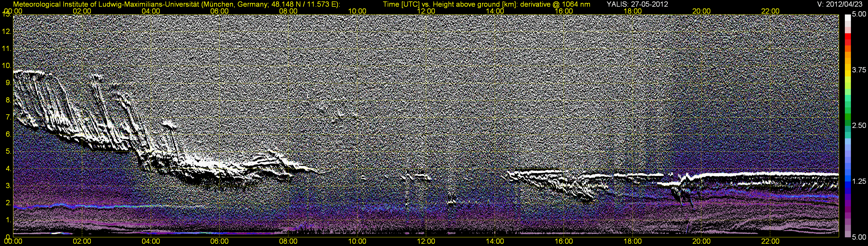868x246 pixels.
Task: Click the '00:00' label on the bottom time axis
Action: pos(13,242)
